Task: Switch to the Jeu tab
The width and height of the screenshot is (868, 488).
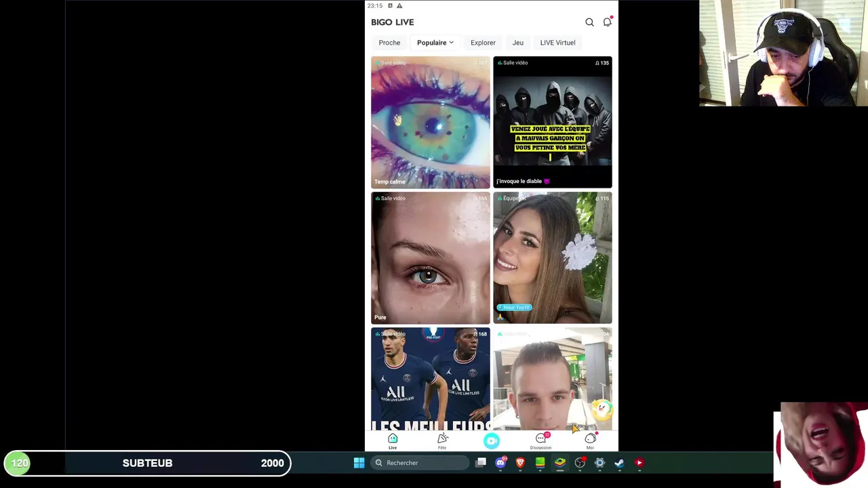Action: (517, 43)
